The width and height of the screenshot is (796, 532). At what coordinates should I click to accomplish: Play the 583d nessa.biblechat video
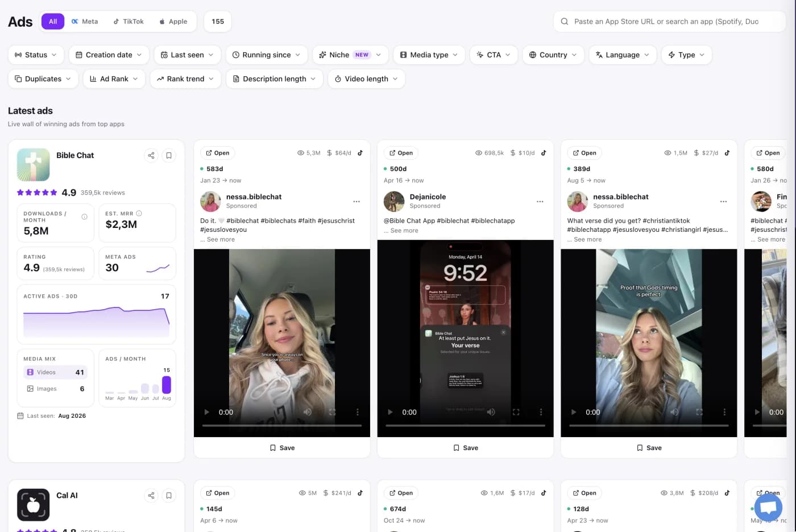tap(207, 412)
